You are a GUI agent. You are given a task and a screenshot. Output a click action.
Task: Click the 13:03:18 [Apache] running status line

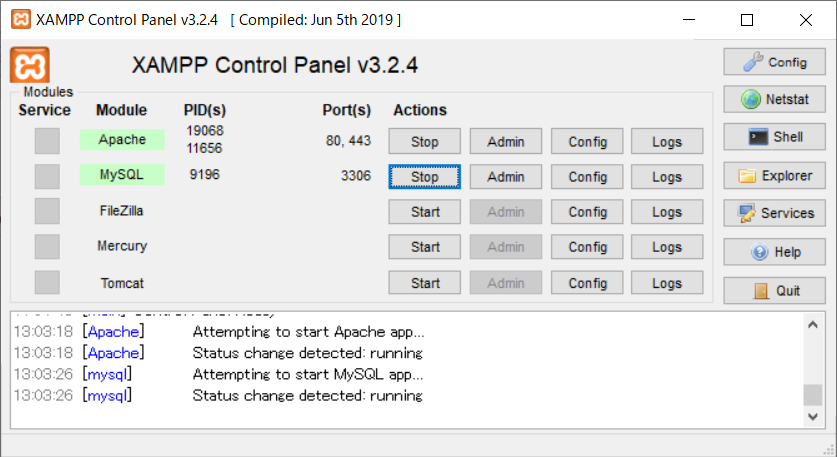[x=218, y=353]
